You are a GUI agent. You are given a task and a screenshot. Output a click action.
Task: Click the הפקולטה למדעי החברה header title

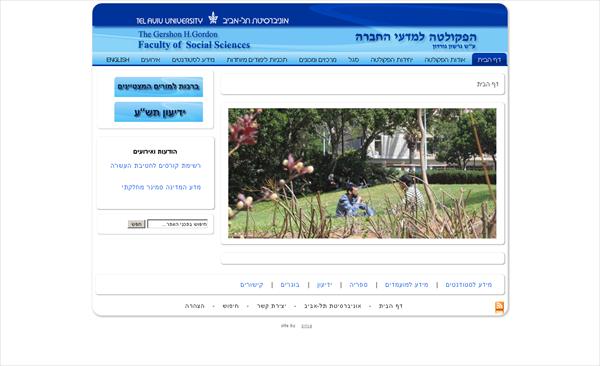(416, 37)
